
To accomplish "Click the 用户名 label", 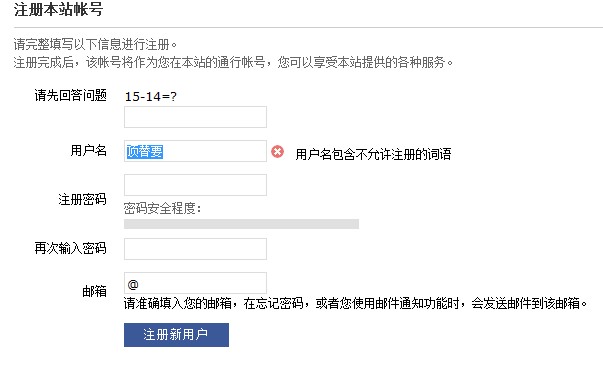I will [88, 150].
